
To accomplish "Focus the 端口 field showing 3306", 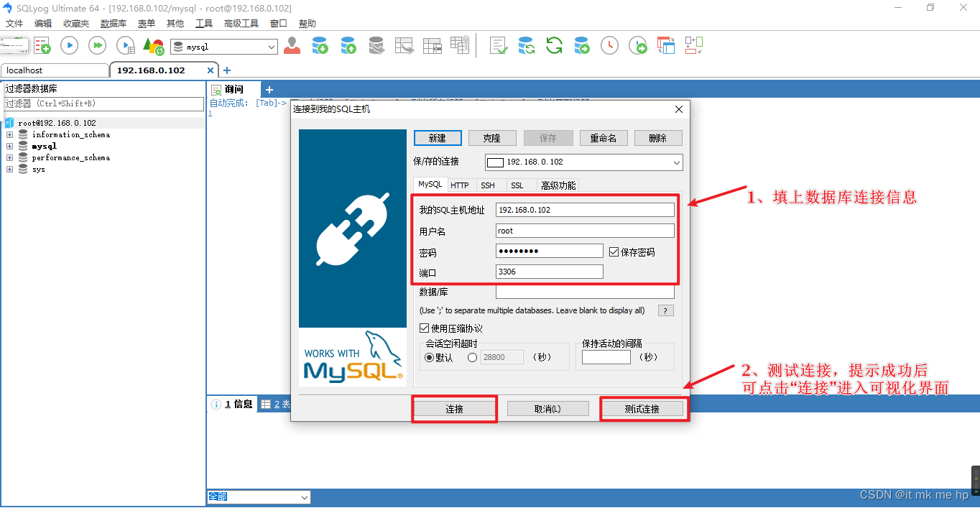I will tap(550, 272).
